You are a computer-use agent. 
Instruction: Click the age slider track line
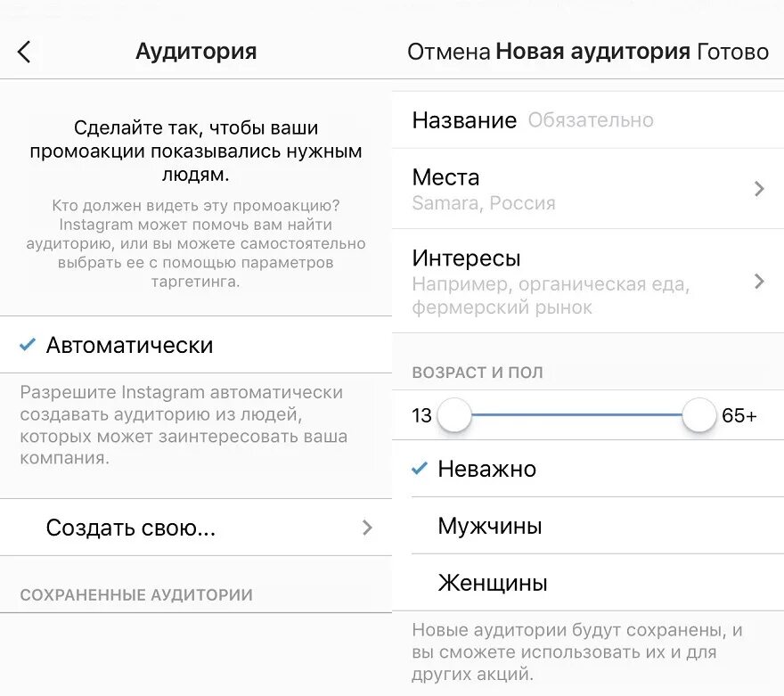pyautogui.click(x=576, y=415)
